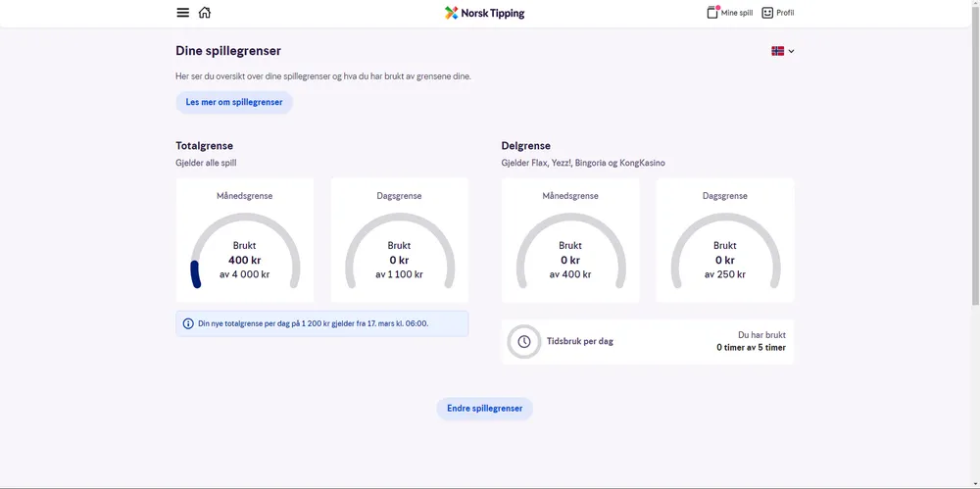This screenshot has width=980, height=489.
Task: Click the Tidsbruk per dag row
Action: [648, 342]
